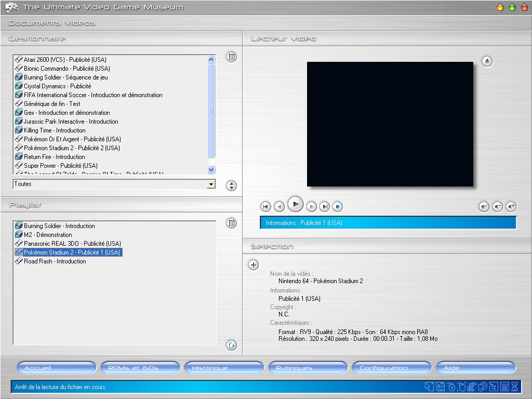Viewport: 532px width, 399px height.
Task: Skip to next video track
Action: 325,206
